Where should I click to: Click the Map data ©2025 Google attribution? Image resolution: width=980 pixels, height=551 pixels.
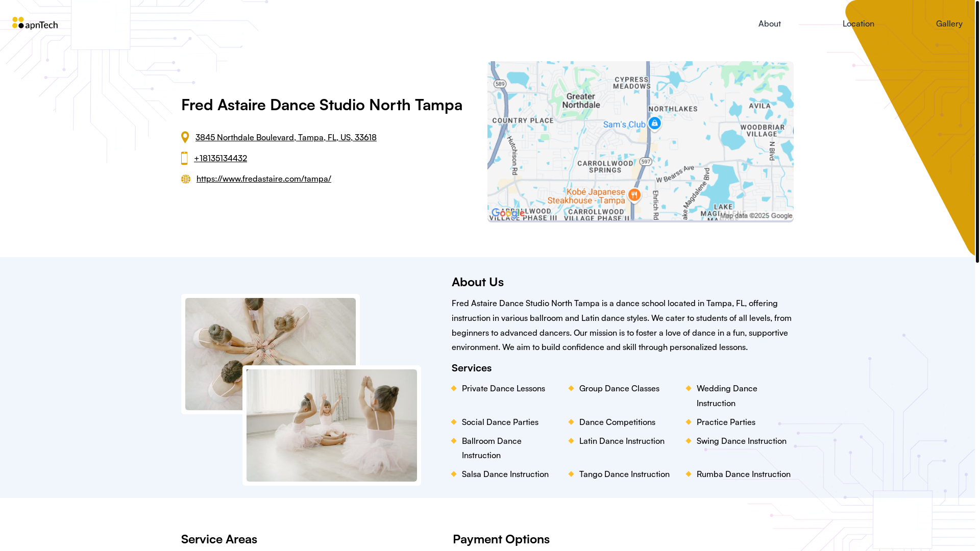[756, 216]
